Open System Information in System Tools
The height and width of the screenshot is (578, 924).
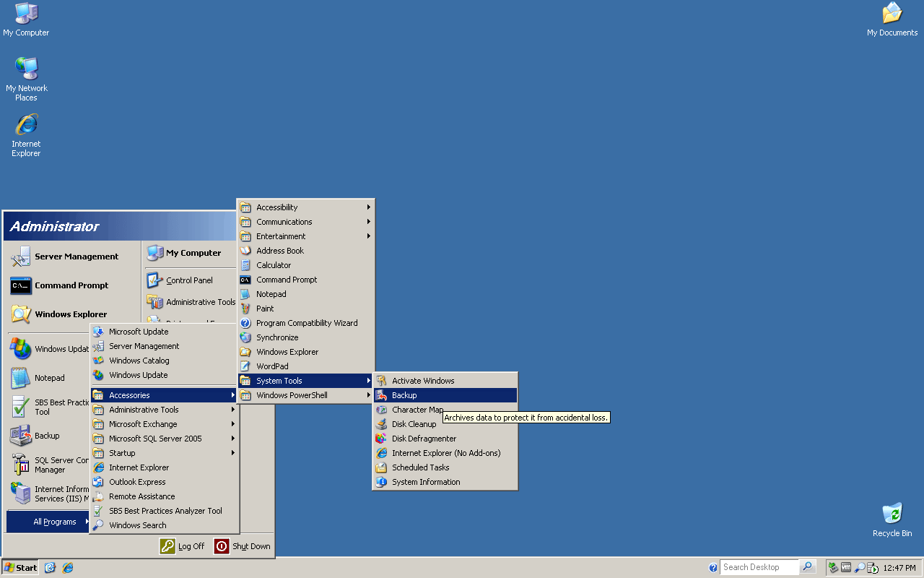pos(445,482)
